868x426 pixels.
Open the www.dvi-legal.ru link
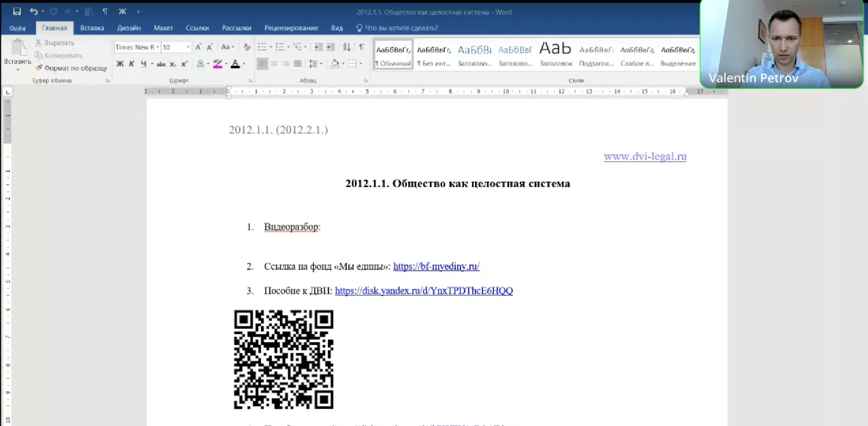coord(645,157)
